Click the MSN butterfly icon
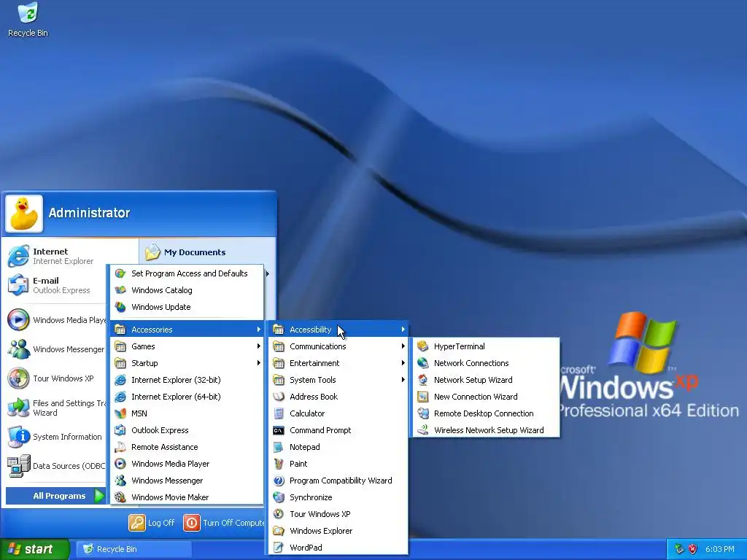 tap(120, 413)
